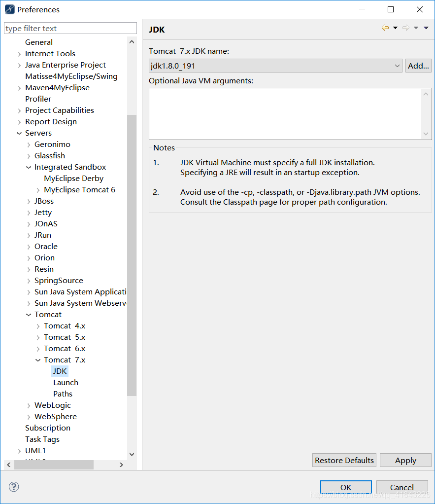This screenshot has height=504, width=435.
Task: Click the VM arguments scrollbar down arrow
Action: coord(426,134)
